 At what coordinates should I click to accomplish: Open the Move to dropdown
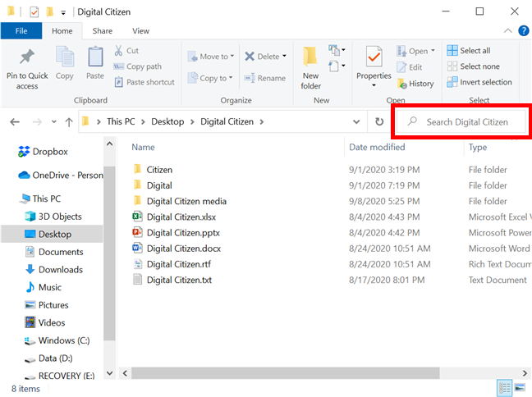[x=211, y=57]
